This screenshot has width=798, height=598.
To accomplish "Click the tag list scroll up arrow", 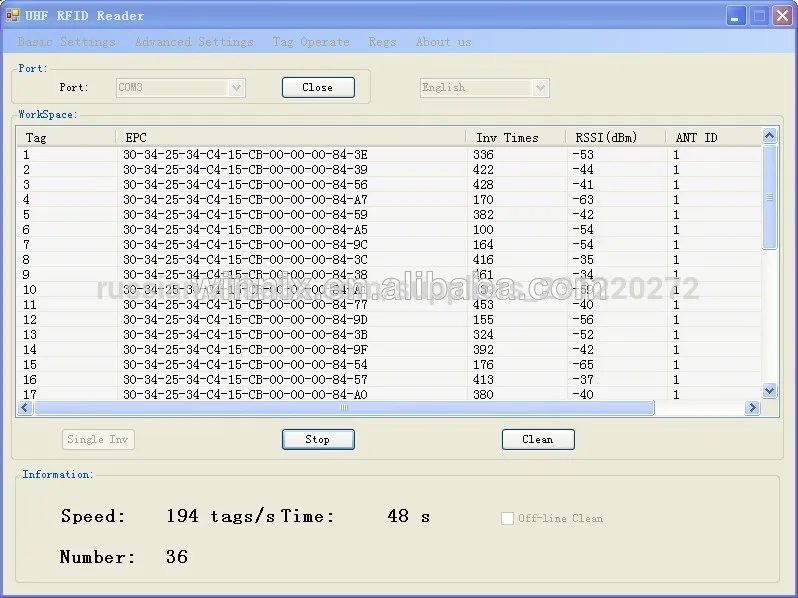I will coord(769,136).
